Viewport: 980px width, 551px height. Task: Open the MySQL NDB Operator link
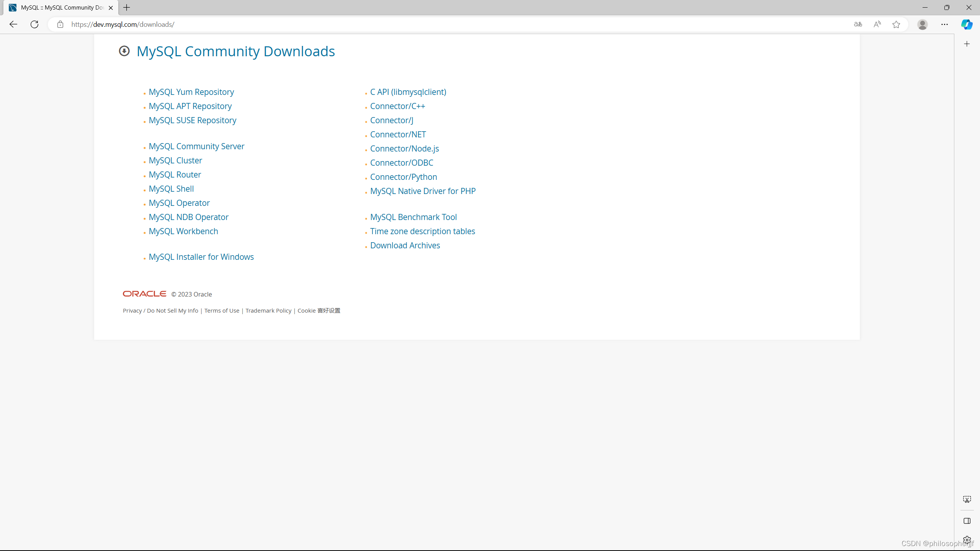(x=188, y=217)
